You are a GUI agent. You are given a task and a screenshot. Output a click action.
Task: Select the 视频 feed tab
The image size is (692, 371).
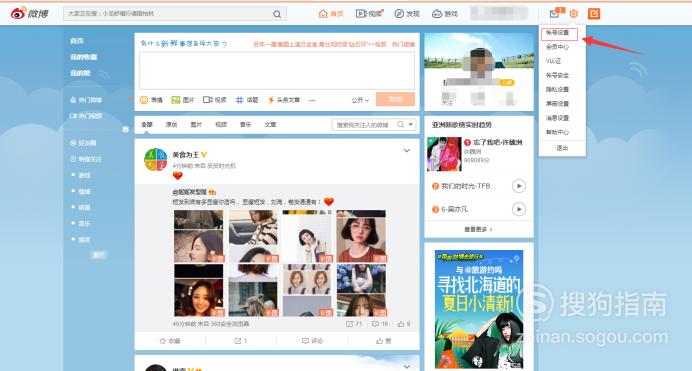(221, 125)
